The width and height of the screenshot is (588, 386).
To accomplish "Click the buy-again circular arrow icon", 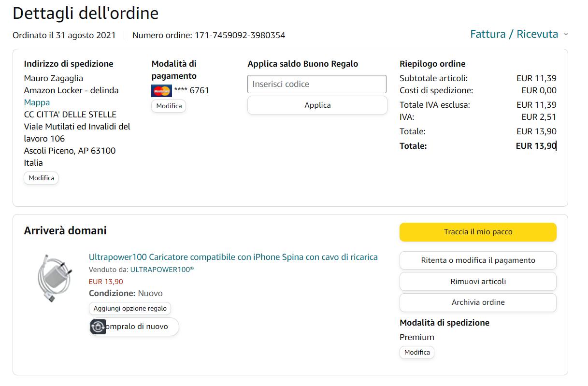I will pyautogui.click(x=98, y=327).
